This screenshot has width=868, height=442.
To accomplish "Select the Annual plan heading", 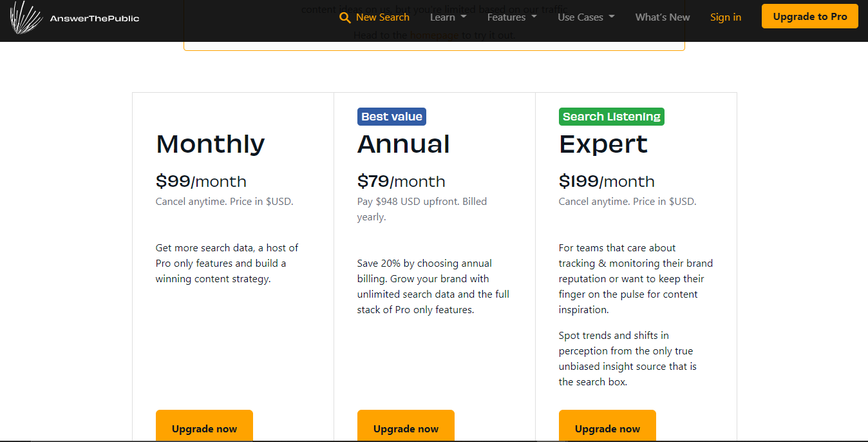I will 403,144.
